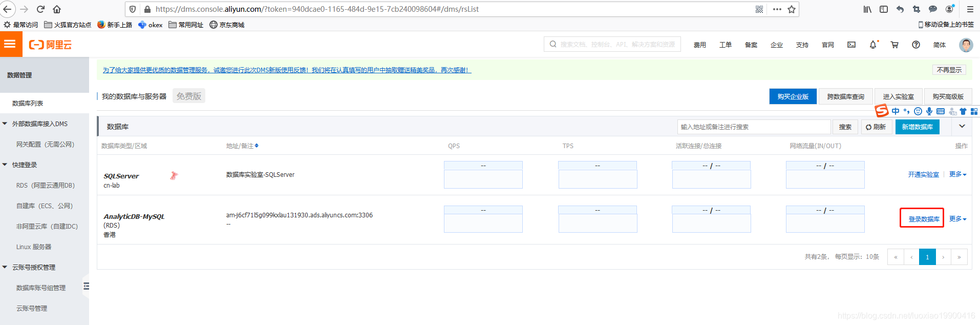The height and width of the screenshot is (325, 980).
Task: Open 更多 dropdown for SQLServer row
Action: point(957,174)
